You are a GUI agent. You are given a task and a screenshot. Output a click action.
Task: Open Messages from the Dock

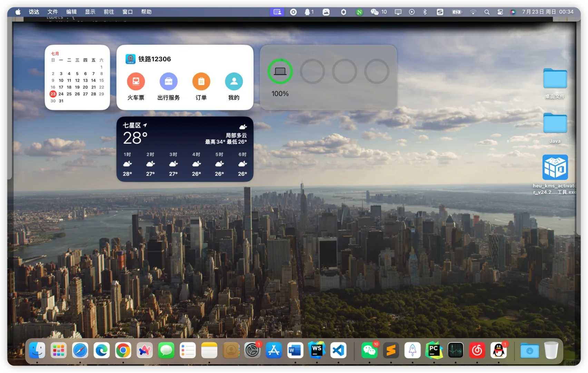pyautogui.click(x=166, y=351)
